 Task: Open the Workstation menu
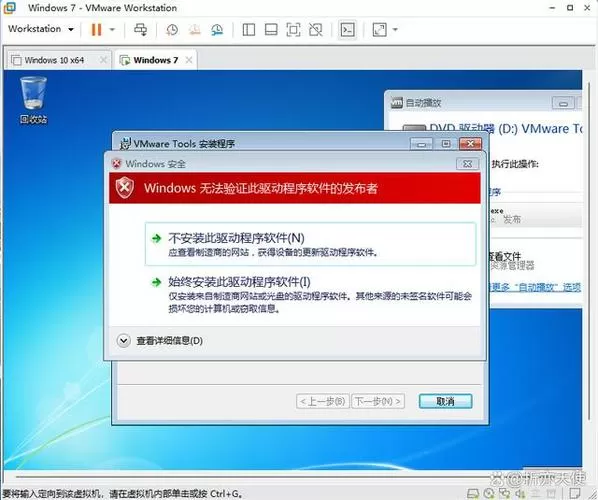pos(41,29)
